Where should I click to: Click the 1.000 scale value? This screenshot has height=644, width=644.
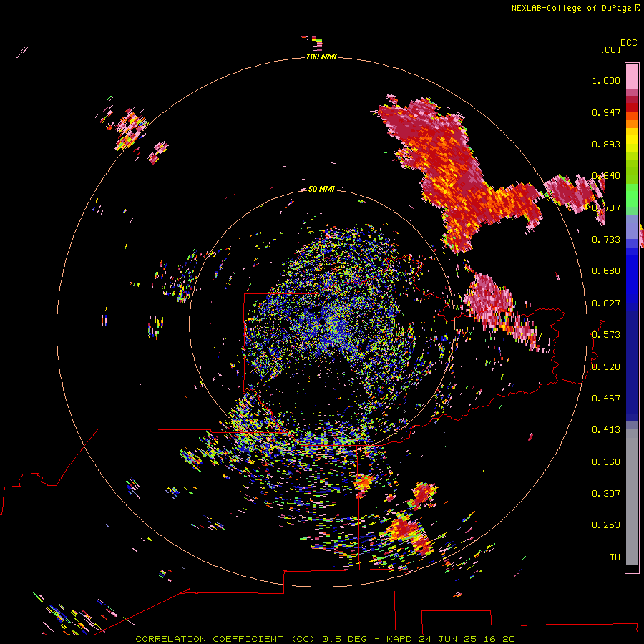coord(606,80)
